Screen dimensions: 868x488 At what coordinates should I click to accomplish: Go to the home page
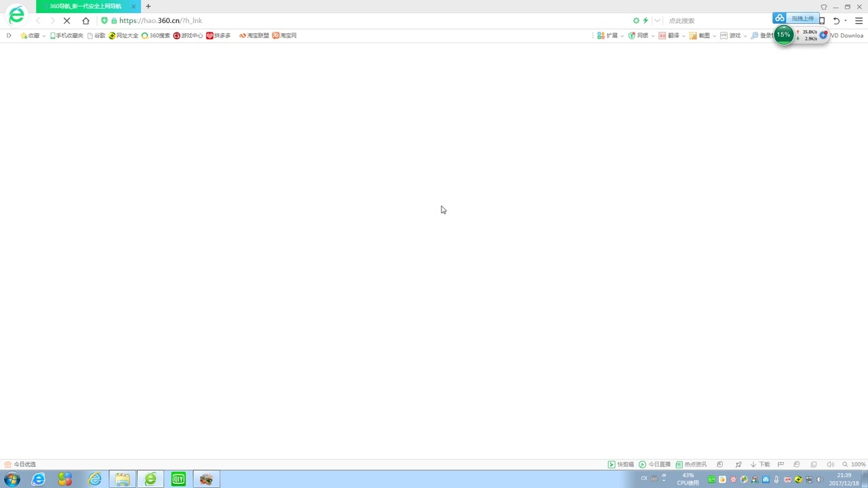click(x=85, y=21)
